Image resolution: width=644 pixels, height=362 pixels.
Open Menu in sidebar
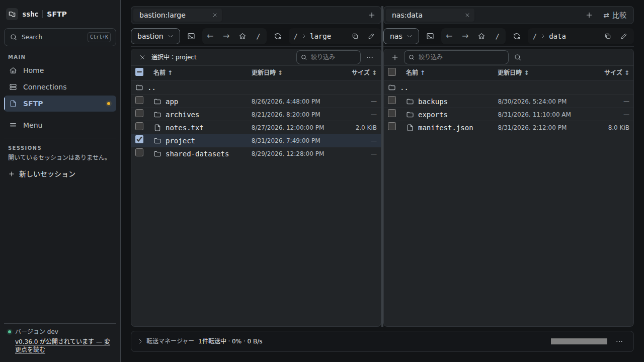click(60, 125)
